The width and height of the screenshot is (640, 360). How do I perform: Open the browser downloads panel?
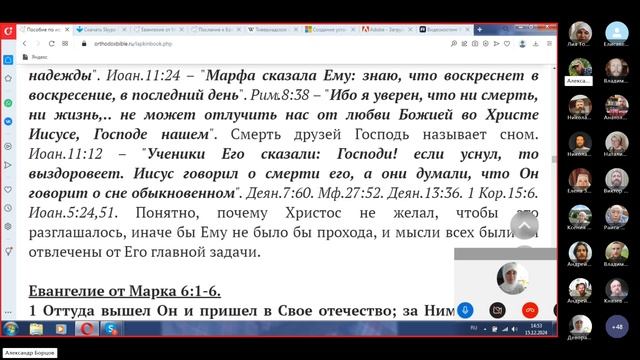[x=536, y=44]
